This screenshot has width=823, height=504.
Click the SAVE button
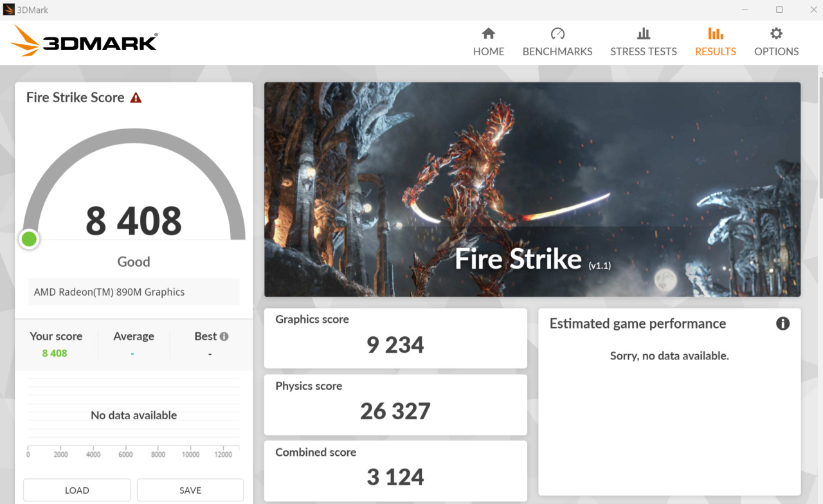(x=190, y=490)
